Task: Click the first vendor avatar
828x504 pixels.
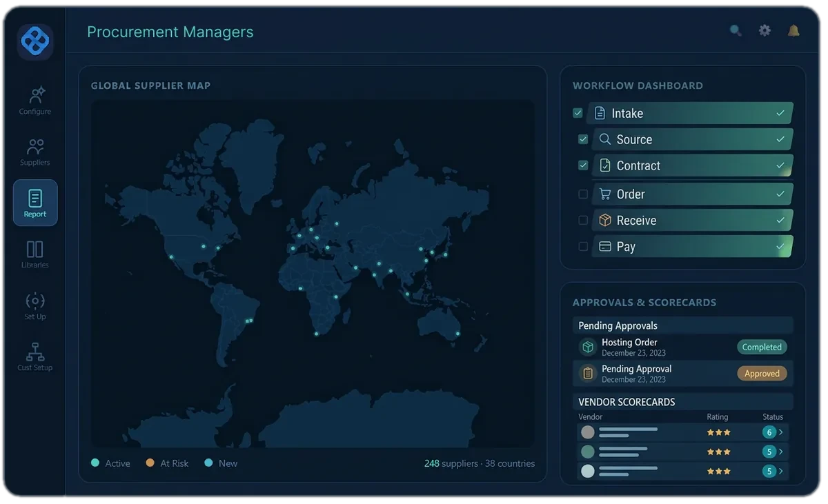Action: [587, 432]
